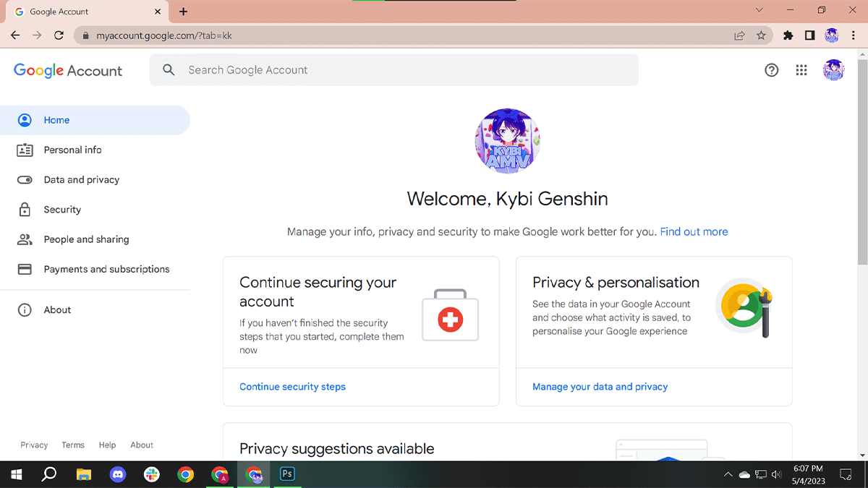
Task: Go back with the browser back arrow
Action: tap(16, 35)
